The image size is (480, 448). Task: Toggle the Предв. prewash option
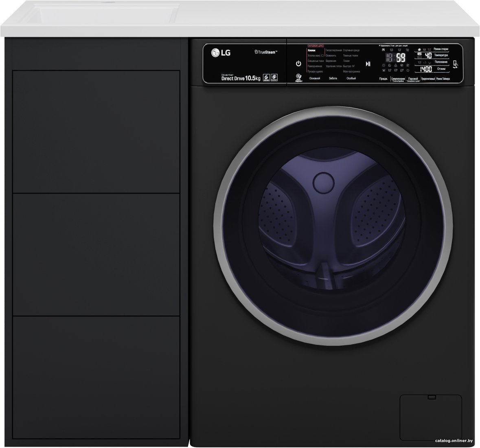383,79
